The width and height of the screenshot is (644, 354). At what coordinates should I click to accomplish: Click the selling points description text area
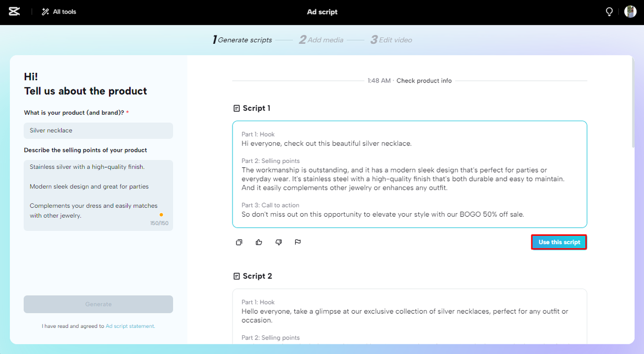(x=98, y=195)
